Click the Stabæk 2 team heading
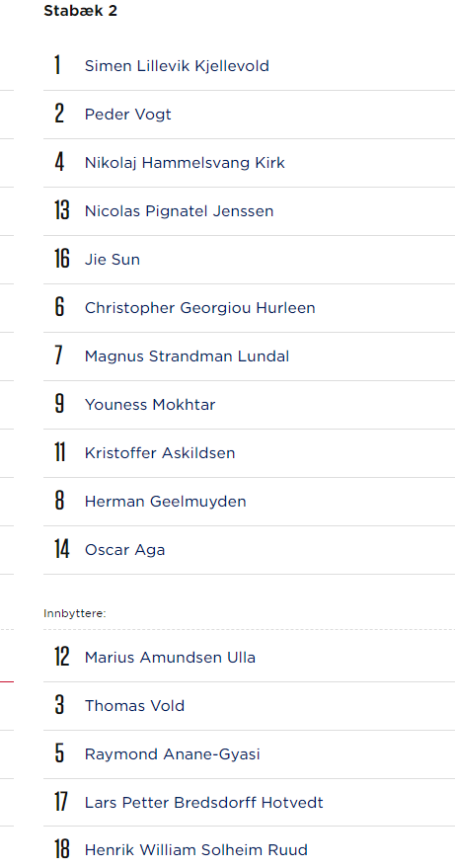Image resolution: width=455 pixels, height=868 pixels. coord(80,11)
